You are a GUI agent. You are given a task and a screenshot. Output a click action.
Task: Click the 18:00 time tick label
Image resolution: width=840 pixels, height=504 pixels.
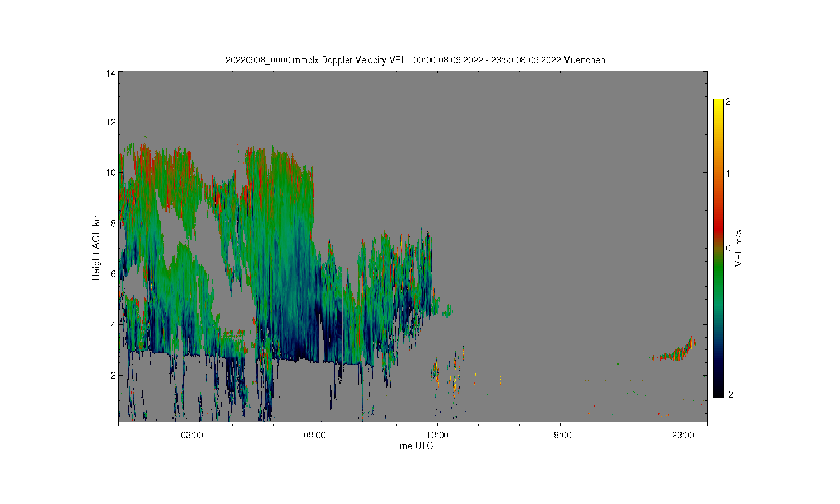[x=560, y=435]
